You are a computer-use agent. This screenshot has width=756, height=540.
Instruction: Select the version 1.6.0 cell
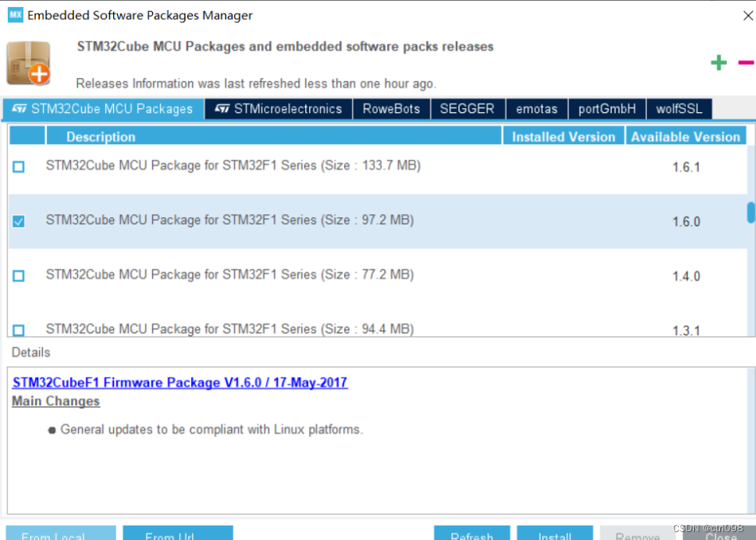(x=686, y=221)
